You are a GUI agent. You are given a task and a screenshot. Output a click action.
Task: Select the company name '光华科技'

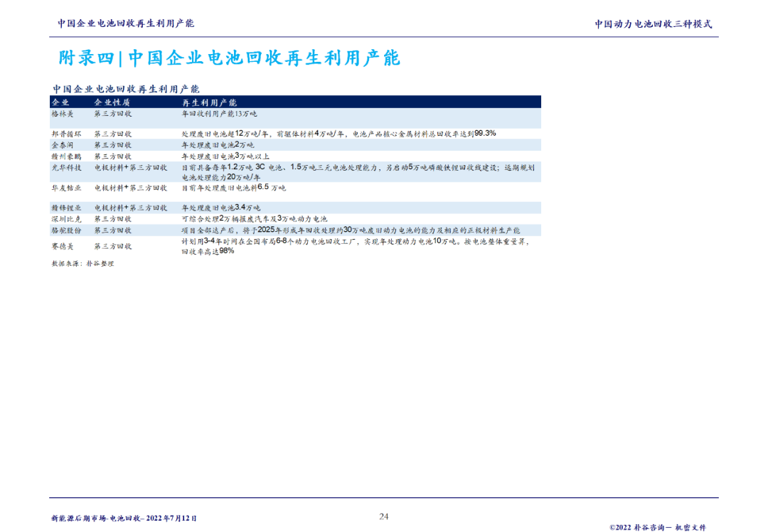point(67,168)
